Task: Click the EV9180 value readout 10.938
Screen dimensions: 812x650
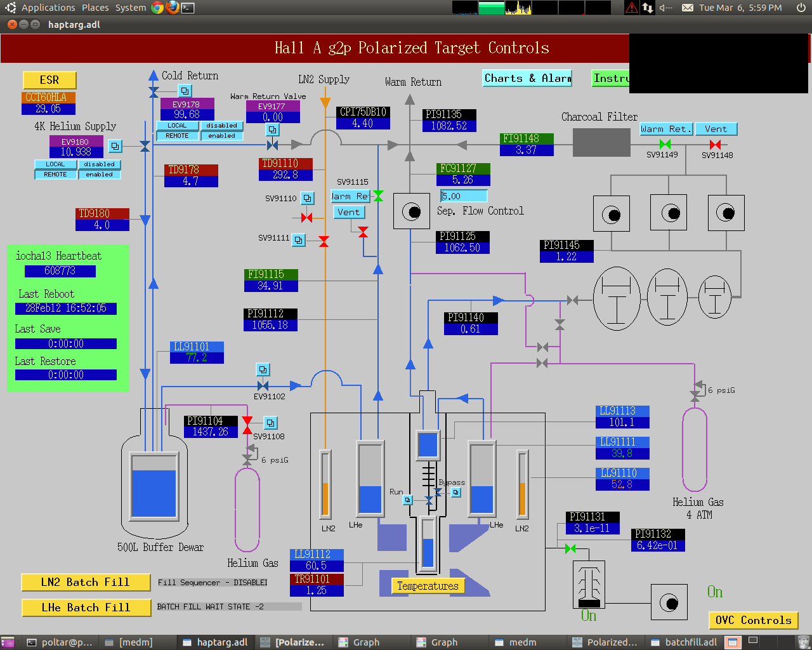Action: click(76, 152)
